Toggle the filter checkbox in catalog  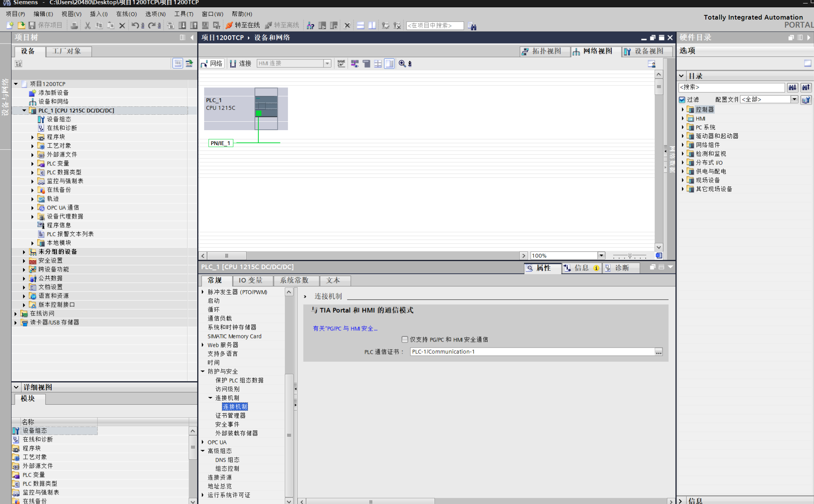[x=682, y=99]
